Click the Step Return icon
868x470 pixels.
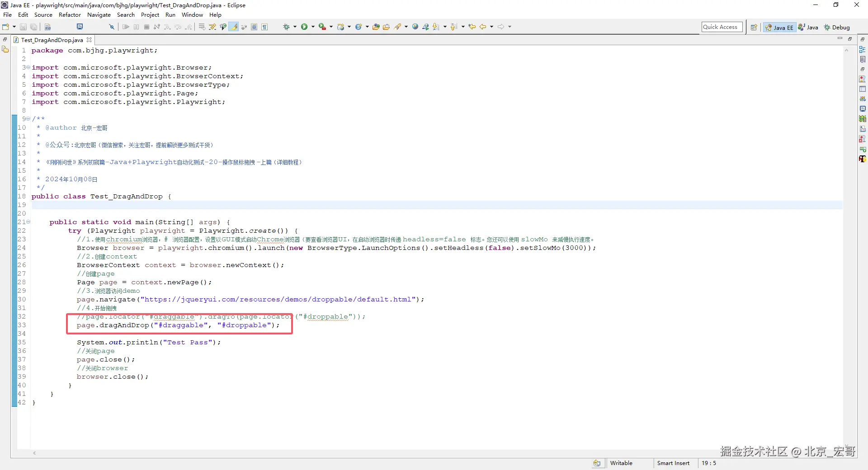pos(188,27)
